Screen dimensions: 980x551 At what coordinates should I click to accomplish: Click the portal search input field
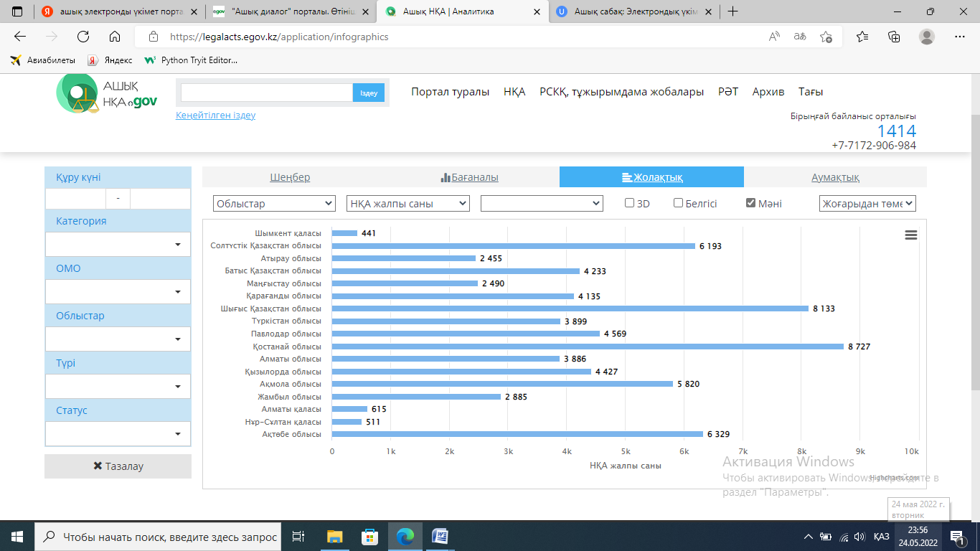coord(267,93)
